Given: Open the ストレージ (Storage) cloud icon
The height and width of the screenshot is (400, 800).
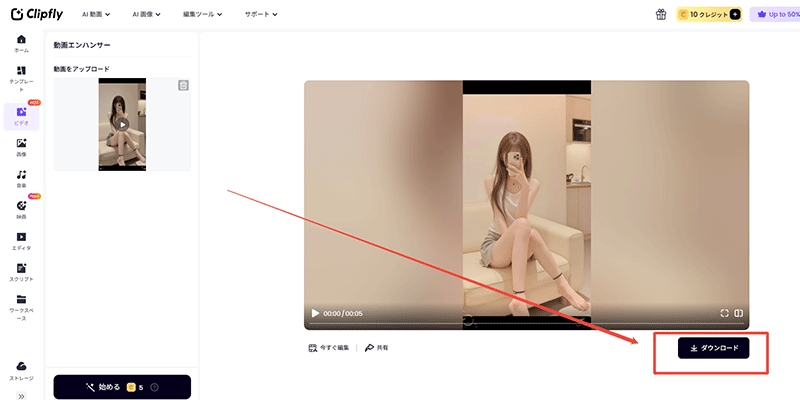Looking at the screenshot, I should coord(21,367).
